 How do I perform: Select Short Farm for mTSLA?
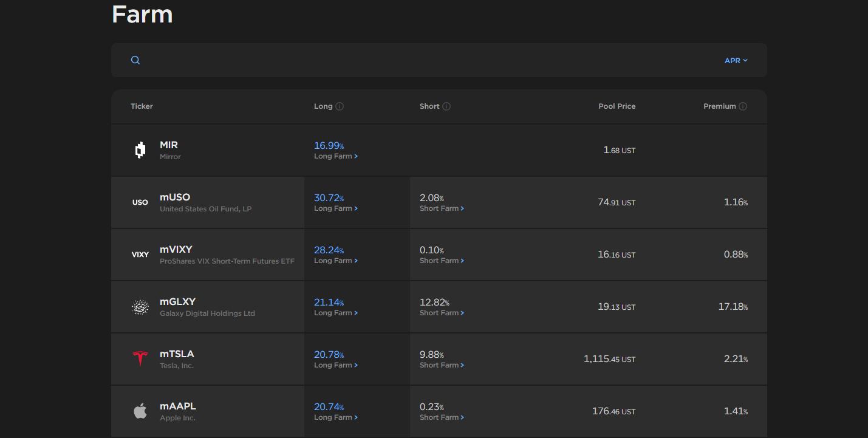(x=442, y=366)
